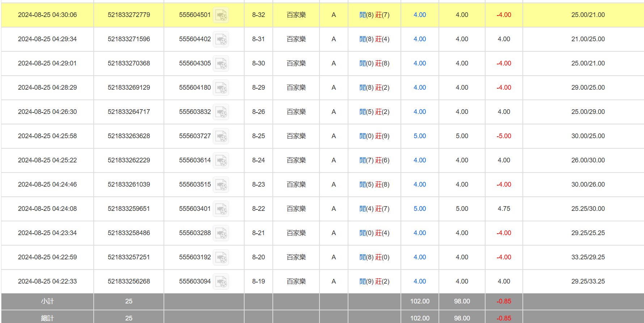Open replay icon beside 555603614
This screenshot has height=323, width=644.
point(221,161)
